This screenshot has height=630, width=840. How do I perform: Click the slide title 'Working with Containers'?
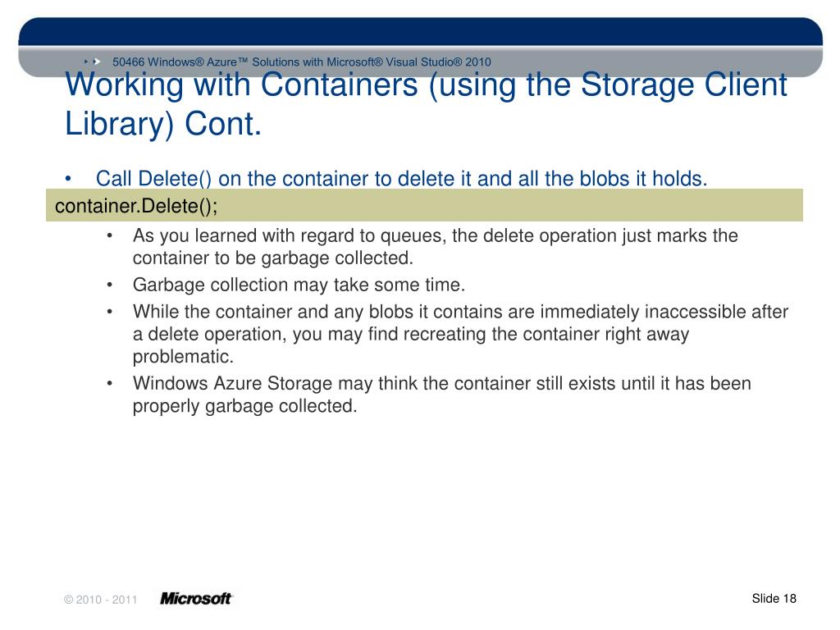click(x=426, y=104)
